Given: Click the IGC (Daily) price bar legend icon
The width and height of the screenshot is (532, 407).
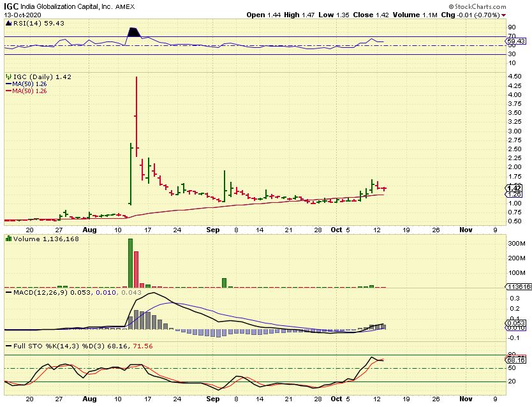Looking at the screenshot, I should pos(9,77).
